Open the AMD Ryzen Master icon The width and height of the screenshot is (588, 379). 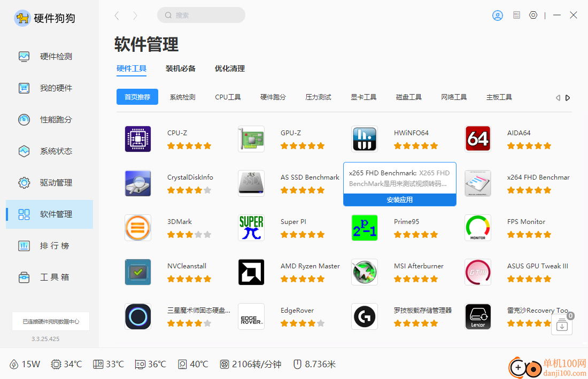coord(251,272)
